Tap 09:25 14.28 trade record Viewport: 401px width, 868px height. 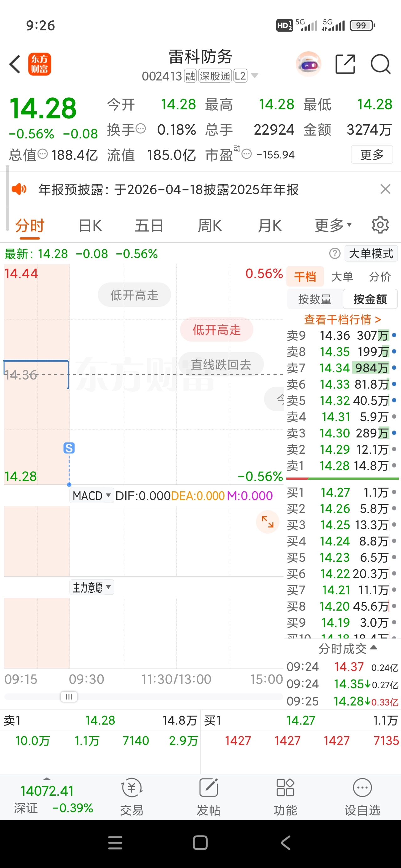point(342,701)
